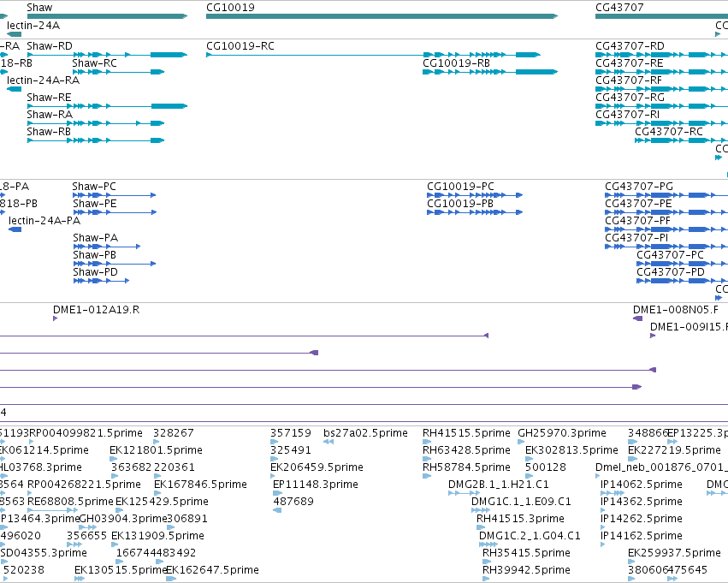Click the IP14062.5prime EST label
The height and width of the screenshot is (583, 728).
642,485
